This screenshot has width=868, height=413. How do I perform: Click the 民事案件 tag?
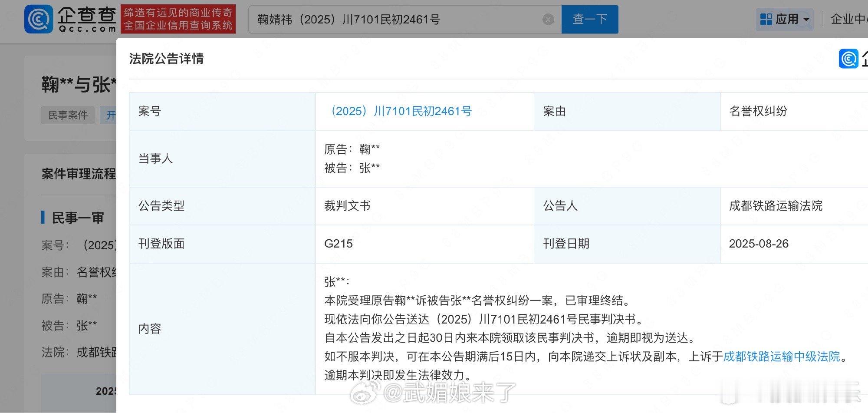[x=68, y=115]
